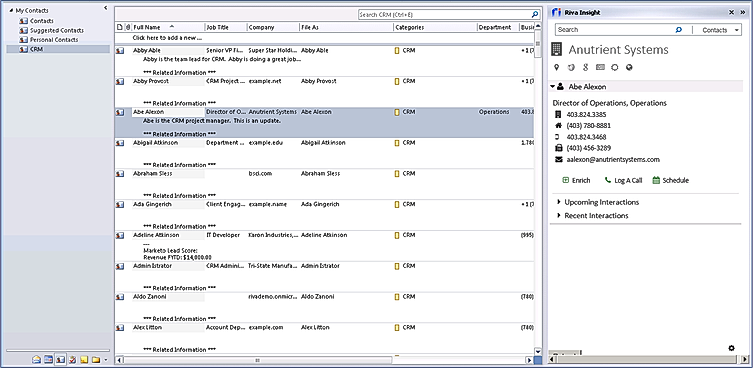The height and width of the screenshot is (368, 753).
Task: Click the mobile icon for 403.824.3468
Action: (x=558, y=137)
